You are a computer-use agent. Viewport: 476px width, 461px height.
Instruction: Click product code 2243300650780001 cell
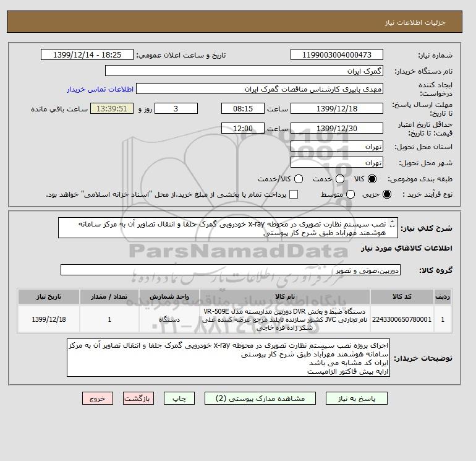pos(402,319)
